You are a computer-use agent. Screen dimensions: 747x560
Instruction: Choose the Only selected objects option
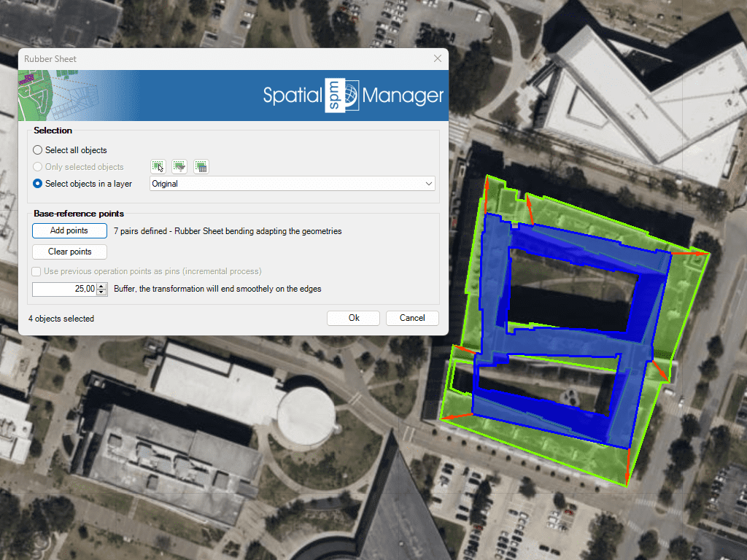tap(38, 167)
